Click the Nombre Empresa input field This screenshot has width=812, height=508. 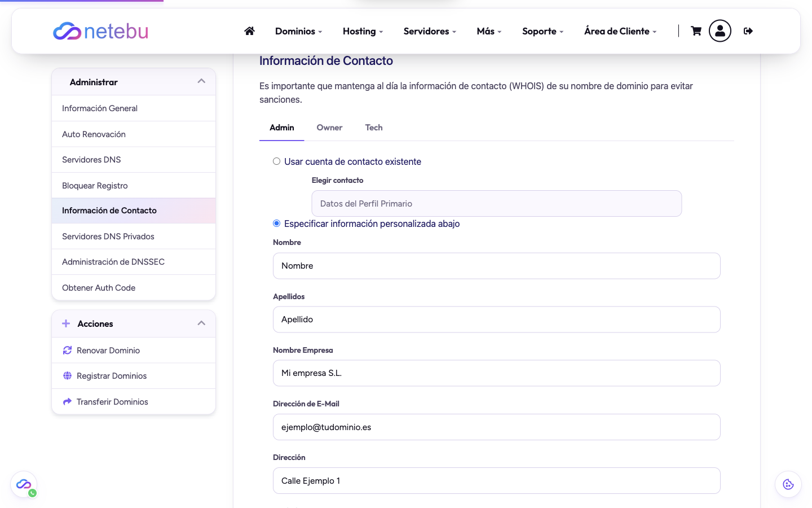(x=497, y=373)
